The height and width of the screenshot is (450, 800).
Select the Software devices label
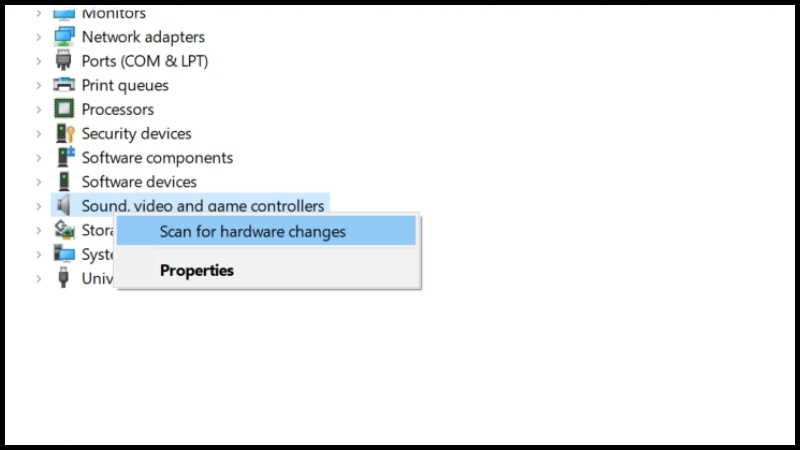139,182
